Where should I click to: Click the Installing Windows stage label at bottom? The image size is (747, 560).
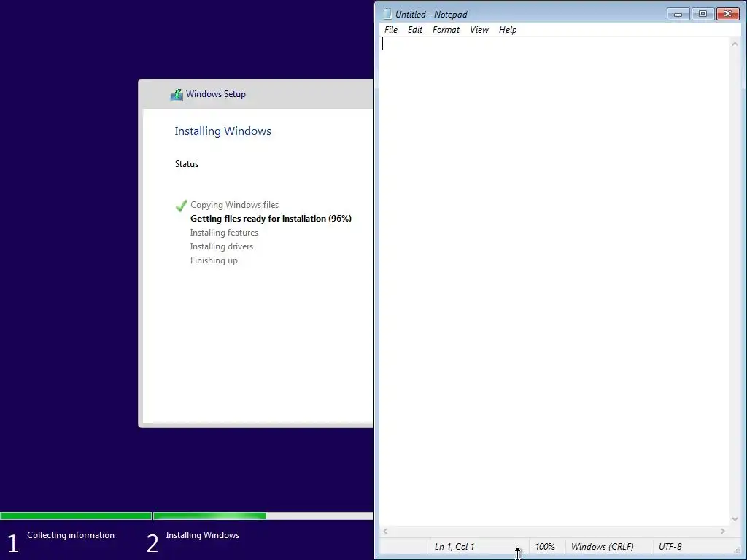click(203, 534)
